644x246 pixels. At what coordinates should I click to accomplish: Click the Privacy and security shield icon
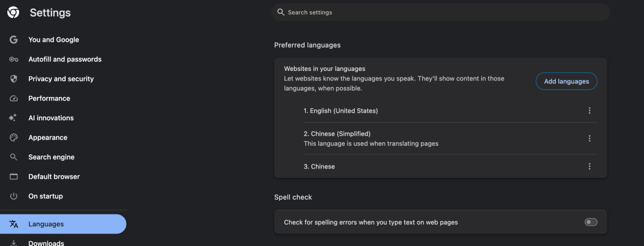point(14,79)
